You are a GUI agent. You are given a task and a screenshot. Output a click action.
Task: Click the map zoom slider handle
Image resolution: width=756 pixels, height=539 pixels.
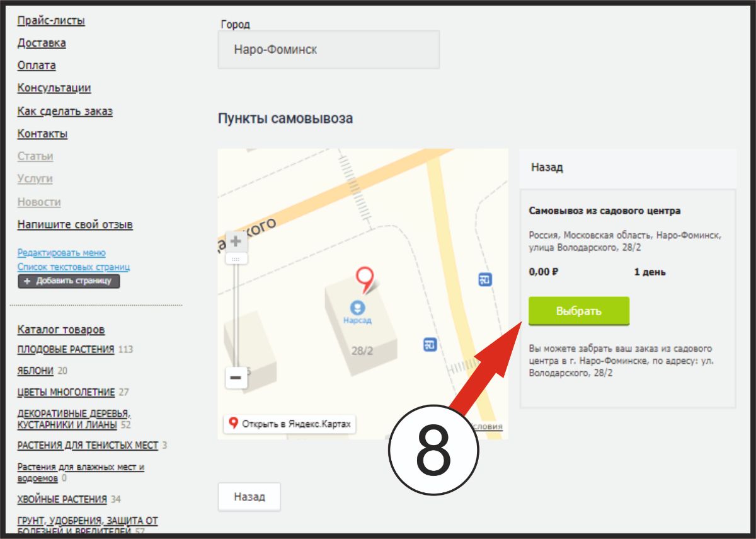pyautogui.click(x=236, y=259)
